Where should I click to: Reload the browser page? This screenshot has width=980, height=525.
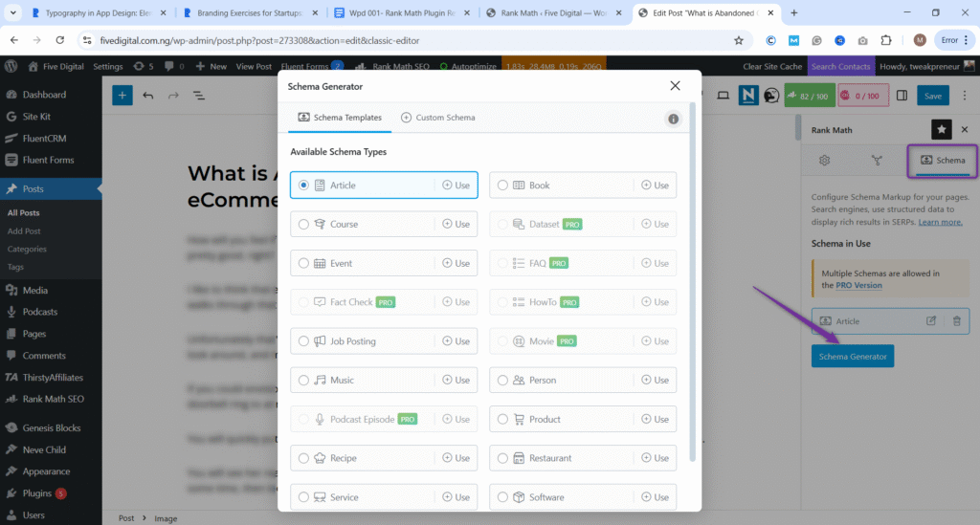coord(60,40)
